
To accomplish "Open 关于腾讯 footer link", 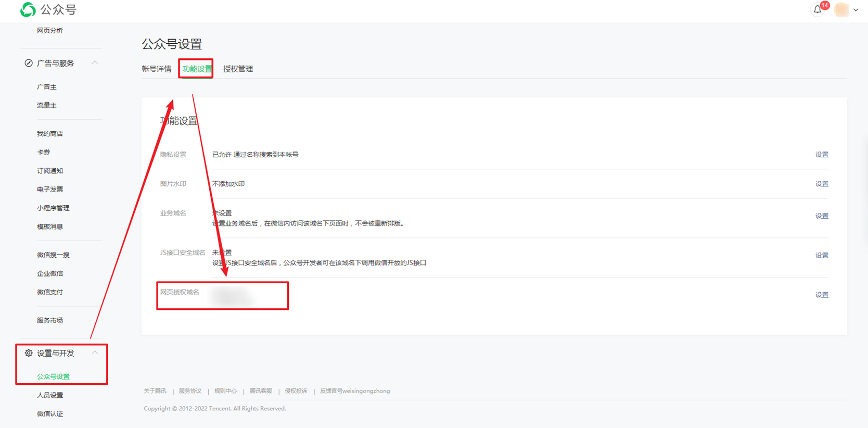I will tap(155, 391).
